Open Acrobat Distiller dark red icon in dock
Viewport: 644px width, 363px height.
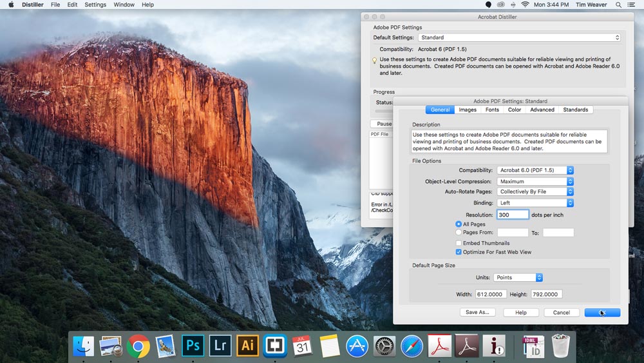click(466, 346)
